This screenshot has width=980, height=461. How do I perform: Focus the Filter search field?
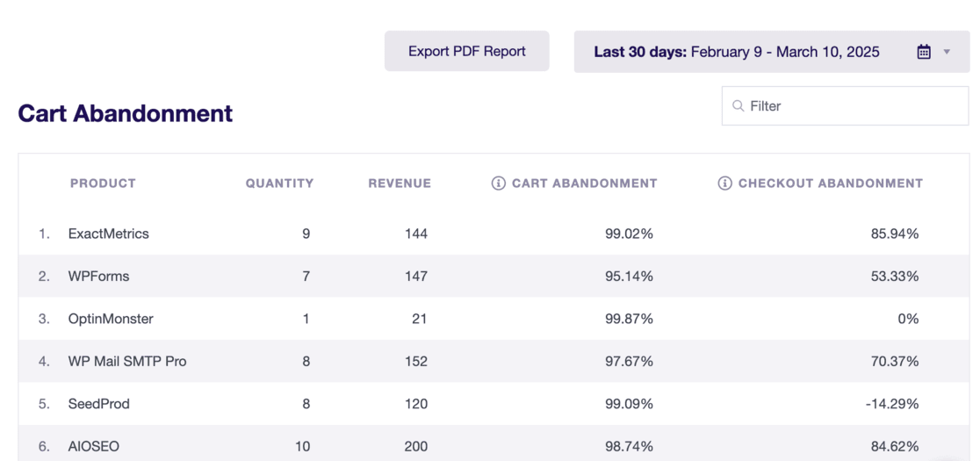tap(845, 105)
